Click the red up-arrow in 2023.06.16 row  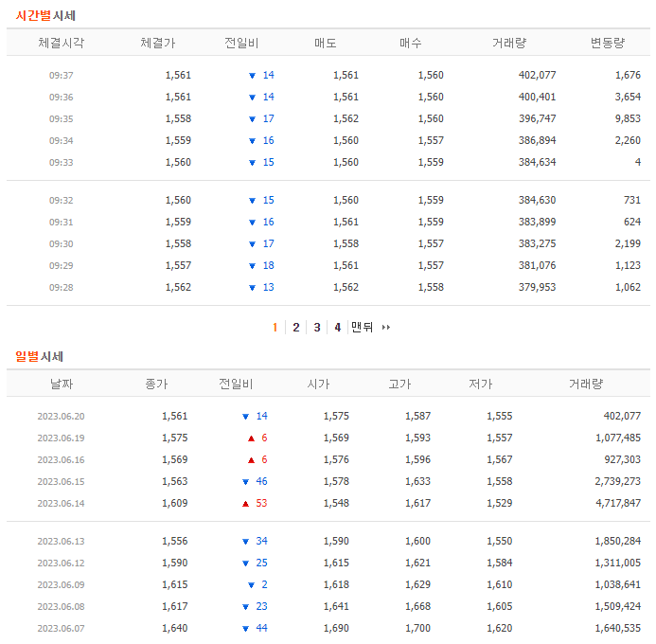tap(251, 460)
